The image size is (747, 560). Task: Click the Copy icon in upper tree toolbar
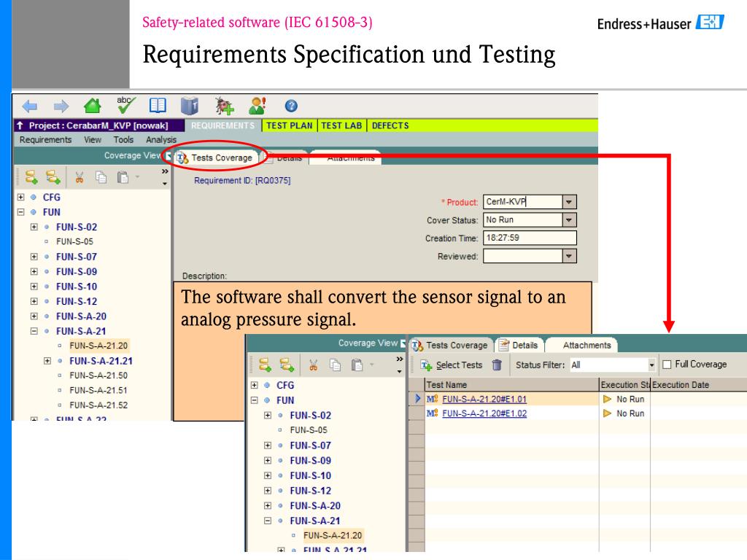click(x=101, y=178)
